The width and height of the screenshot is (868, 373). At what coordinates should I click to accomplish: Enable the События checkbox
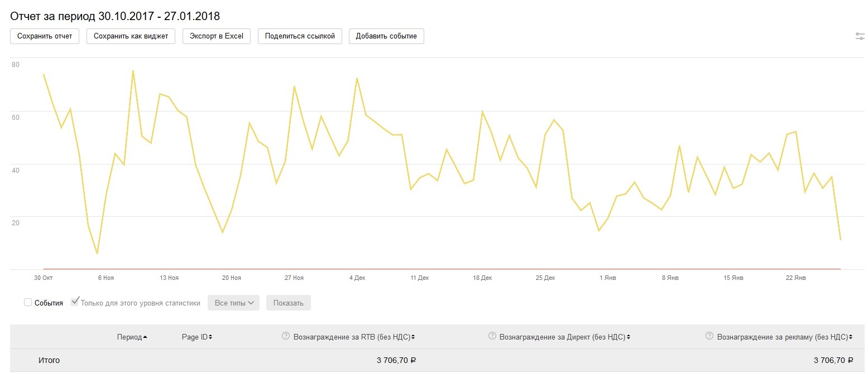coord(28,303)
